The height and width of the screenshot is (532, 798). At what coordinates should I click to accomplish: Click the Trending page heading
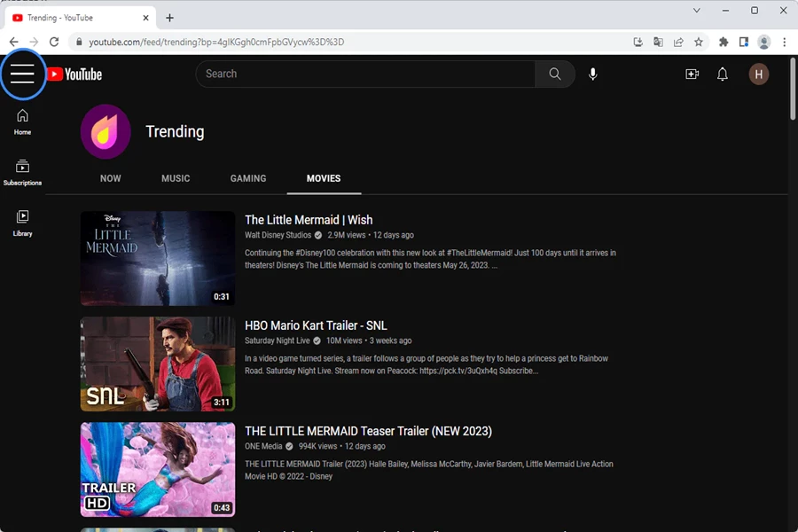(x=175, y=132)
